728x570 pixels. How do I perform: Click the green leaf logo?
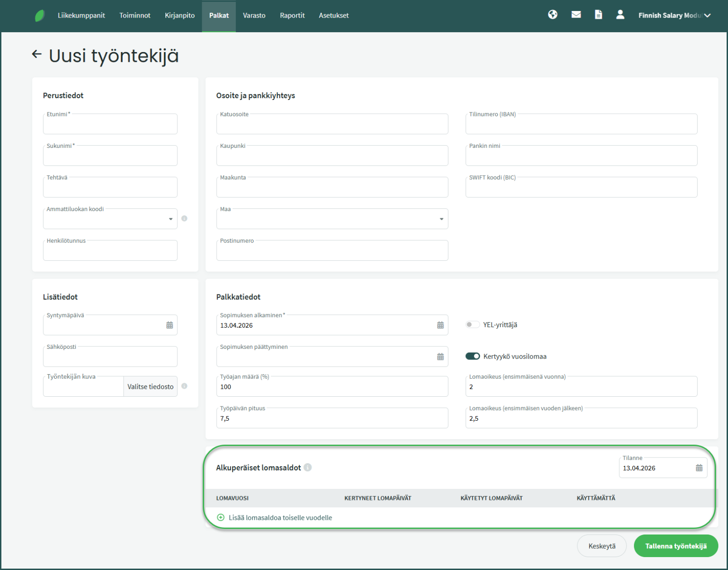(x=40, y=16)
